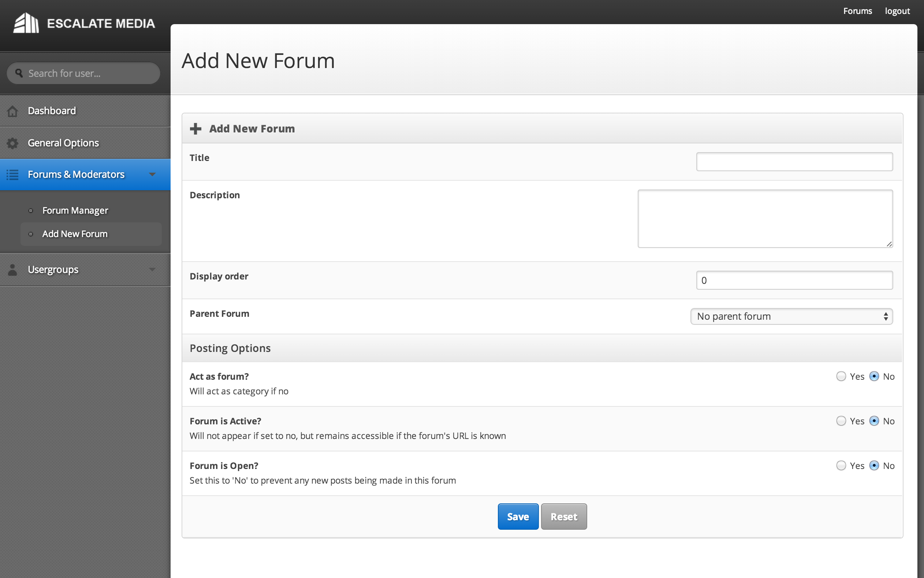Click the General Options gear icon
The height and width of the screenshot is (578, 924).
12,143
